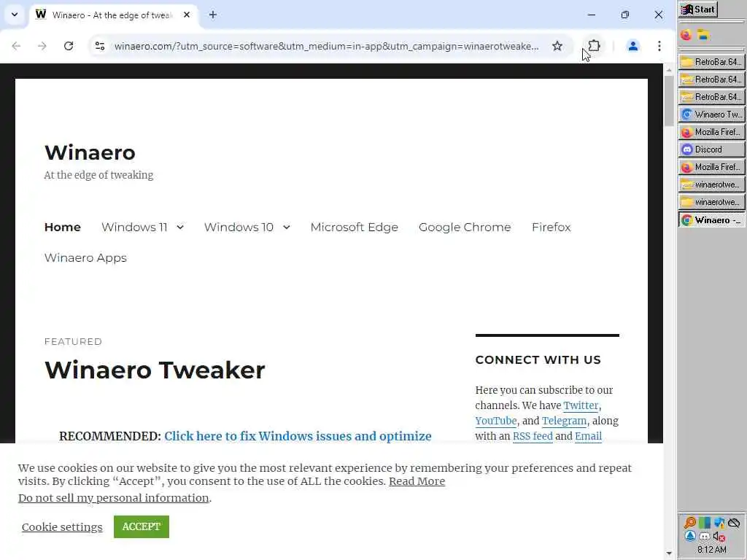This screenshot has width=747, height=560.
Task: Open Cookie settings
Action: pyautogui.click(x=62, y=527)
